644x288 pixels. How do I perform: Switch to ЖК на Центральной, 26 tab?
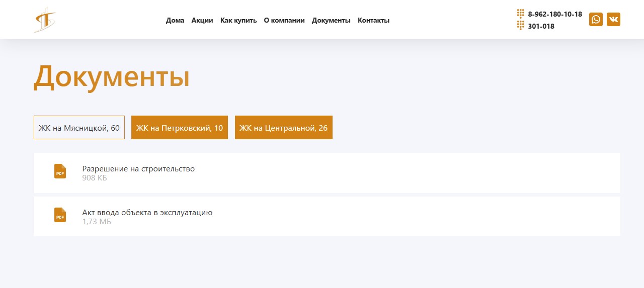coord(284,128)
